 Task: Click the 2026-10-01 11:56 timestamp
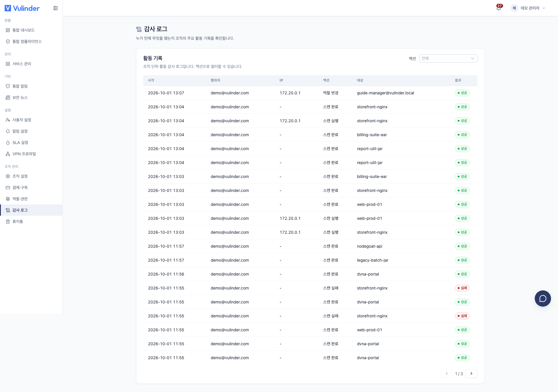(166, 274)
